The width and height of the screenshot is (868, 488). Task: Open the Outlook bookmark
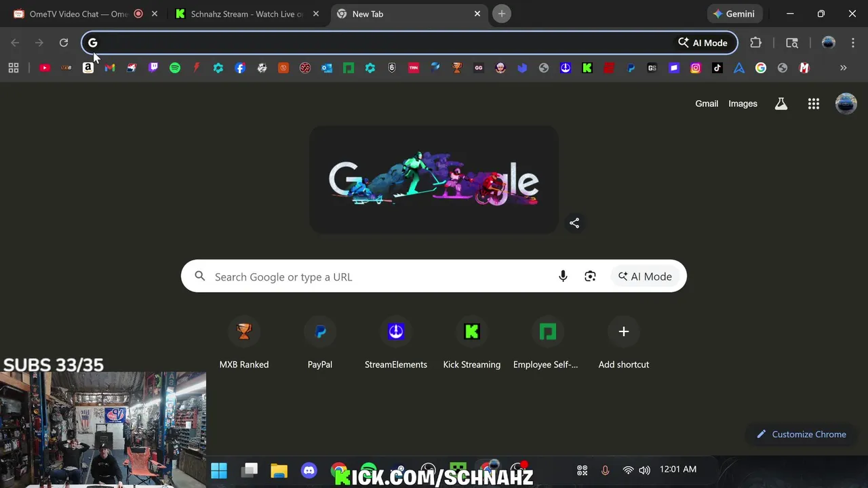tap(327, 68)
